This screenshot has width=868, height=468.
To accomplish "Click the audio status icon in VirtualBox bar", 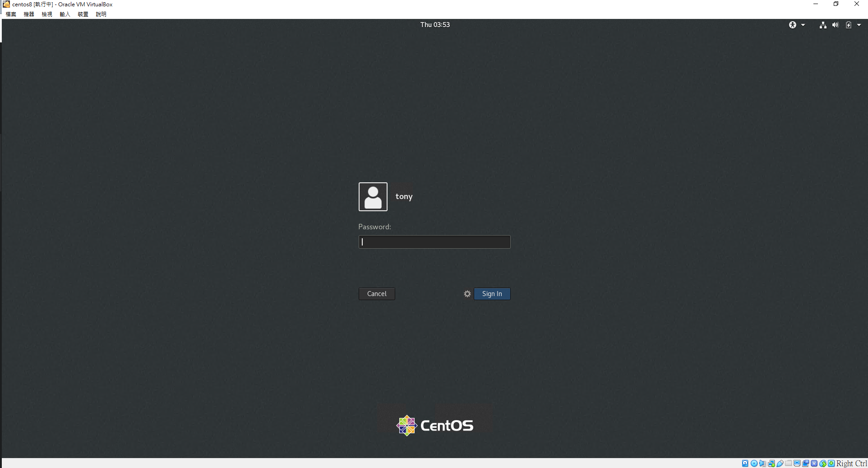I will [762, 463].
